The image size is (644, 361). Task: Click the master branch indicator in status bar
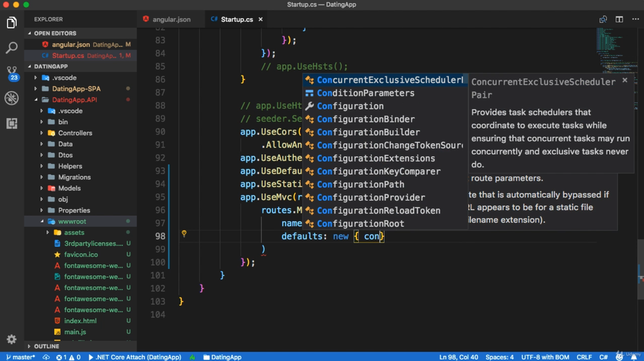click(x=21, y=357)
